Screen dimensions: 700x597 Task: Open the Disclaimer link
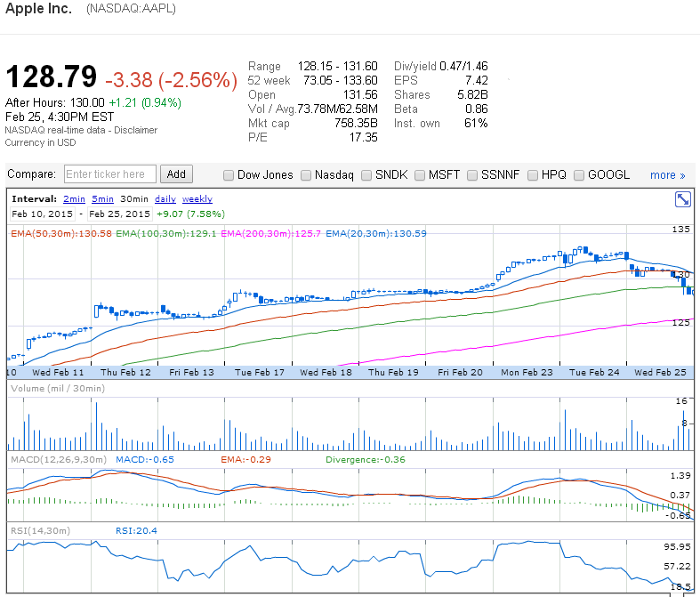click(136, 130)
